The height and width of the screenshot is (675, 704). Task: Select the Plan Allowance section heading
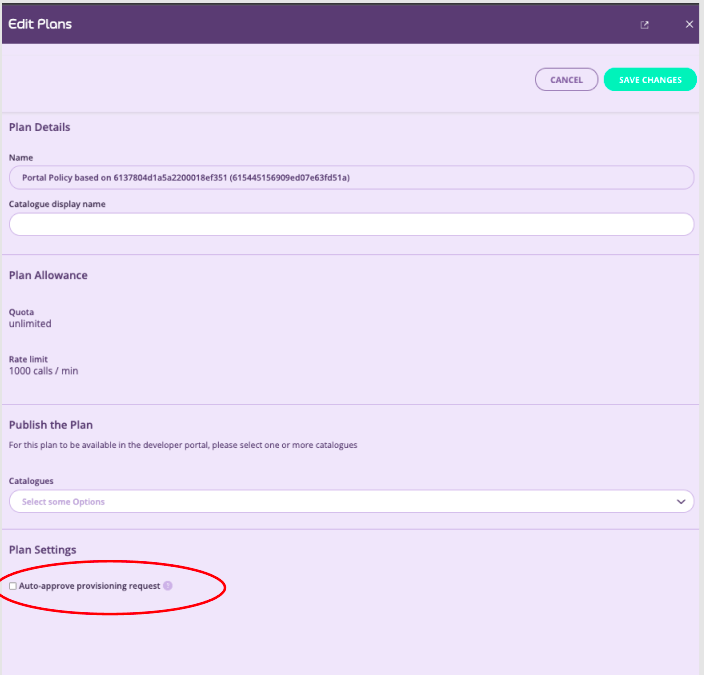coord(48,275)
